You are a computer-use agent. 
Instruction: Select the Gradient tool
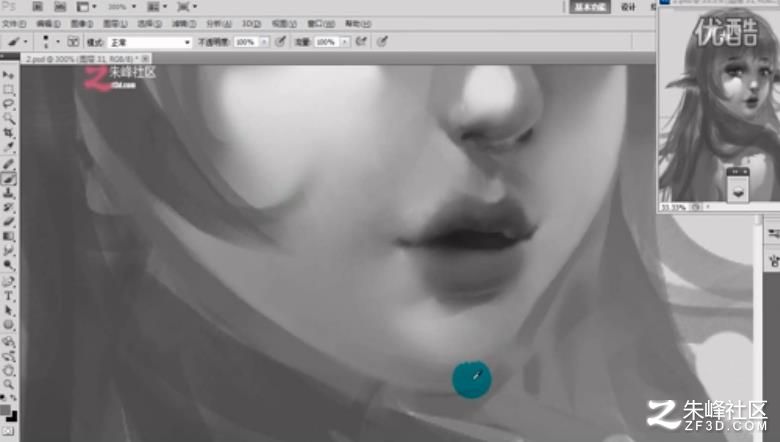coord(8,236)
